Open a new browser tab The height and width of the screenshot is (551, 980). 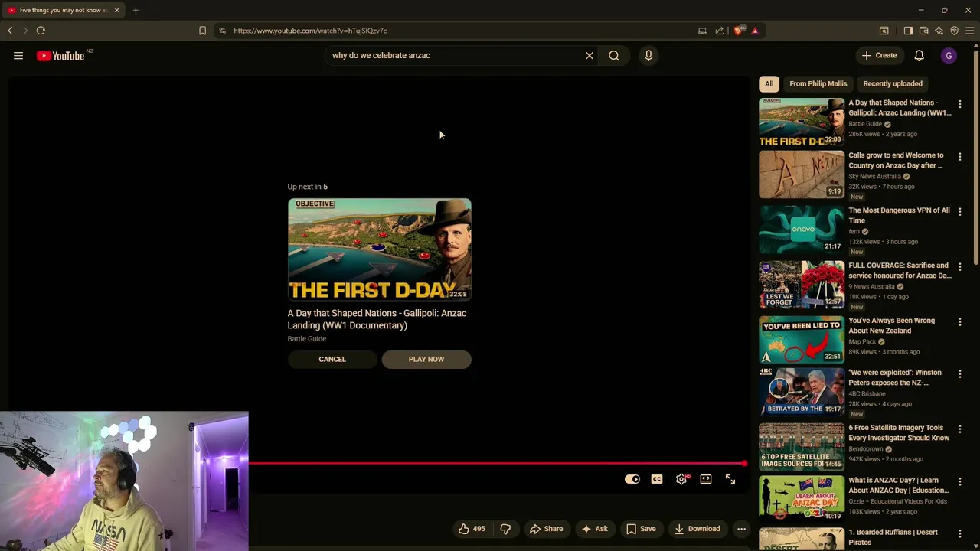point(136,10)
